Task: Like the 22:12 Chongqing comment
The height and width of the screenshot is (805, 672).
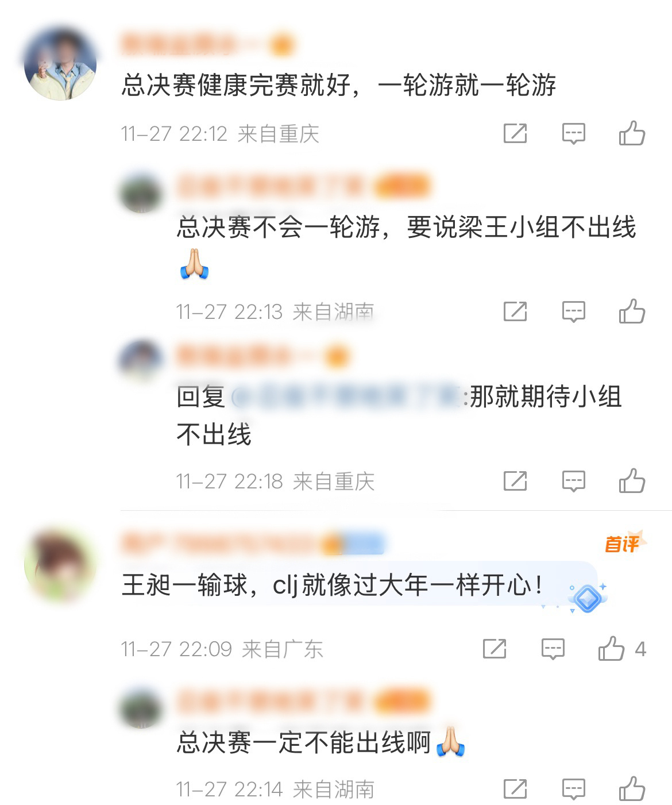Action: [x=632, y=133]
